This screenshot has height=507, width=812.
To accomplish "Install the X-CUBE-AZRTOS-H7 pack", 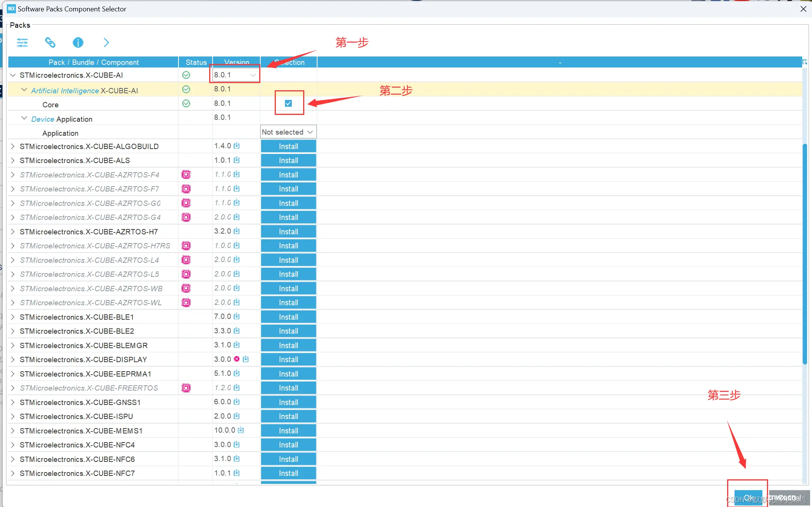I will tap(288, 232).
